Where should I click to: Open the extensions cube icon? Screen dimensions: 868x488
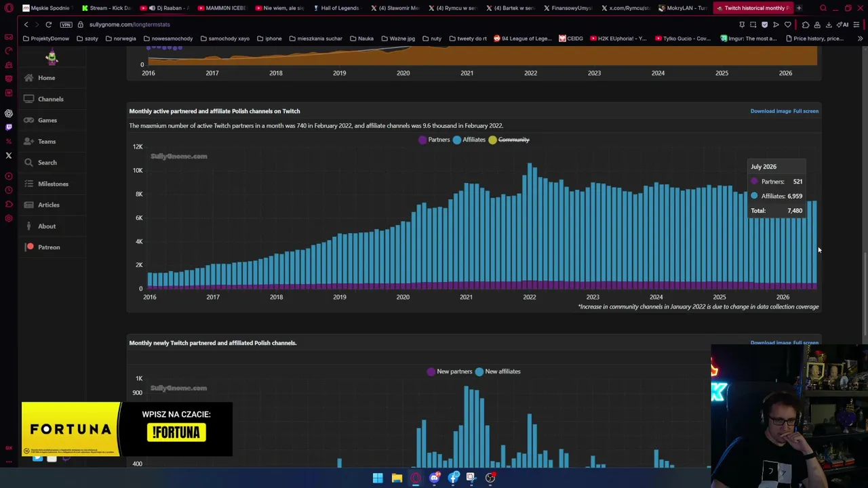coord(806,24)
